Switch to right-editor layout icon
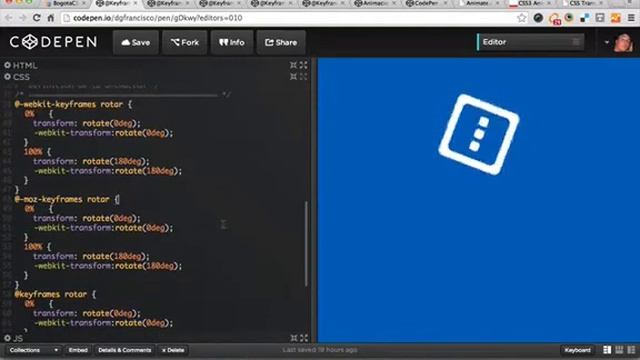 click(631, 350)
